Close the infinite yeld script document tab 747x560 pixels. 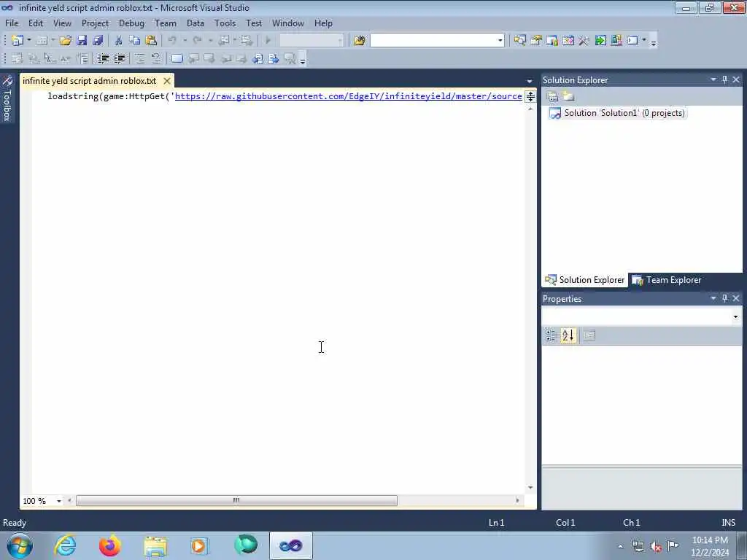(x=167, y=81)
